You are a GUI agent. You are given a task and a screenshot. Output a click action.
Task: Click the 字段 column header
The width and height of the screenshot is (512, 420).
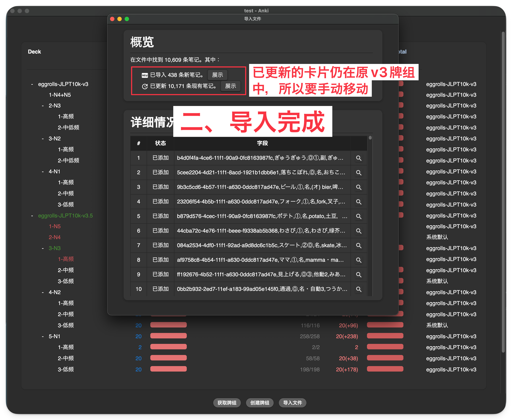point(263,143)
